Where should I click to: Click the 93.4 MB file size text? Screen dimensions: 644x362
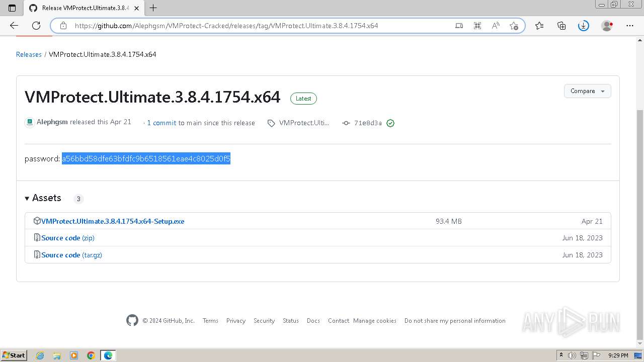point(449,221)
